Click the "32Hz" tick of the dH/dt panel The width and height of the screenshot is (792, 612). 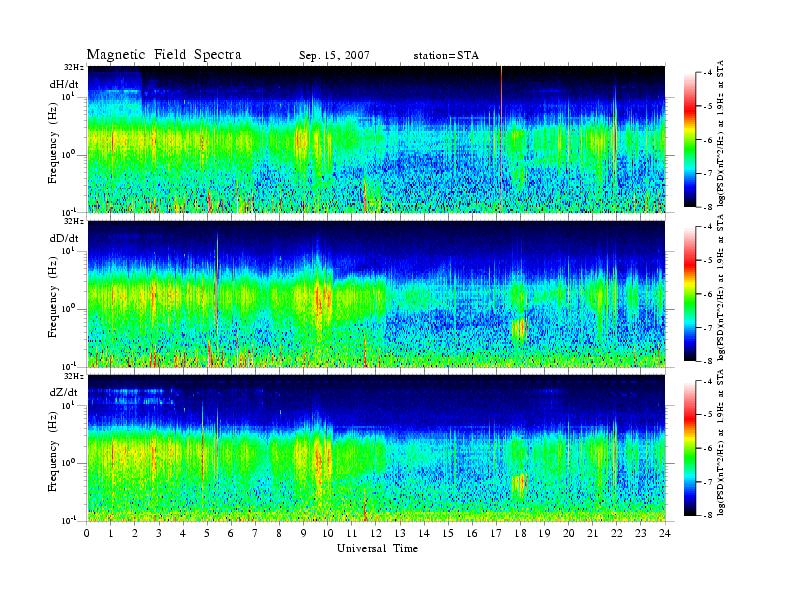coord(74,67)
